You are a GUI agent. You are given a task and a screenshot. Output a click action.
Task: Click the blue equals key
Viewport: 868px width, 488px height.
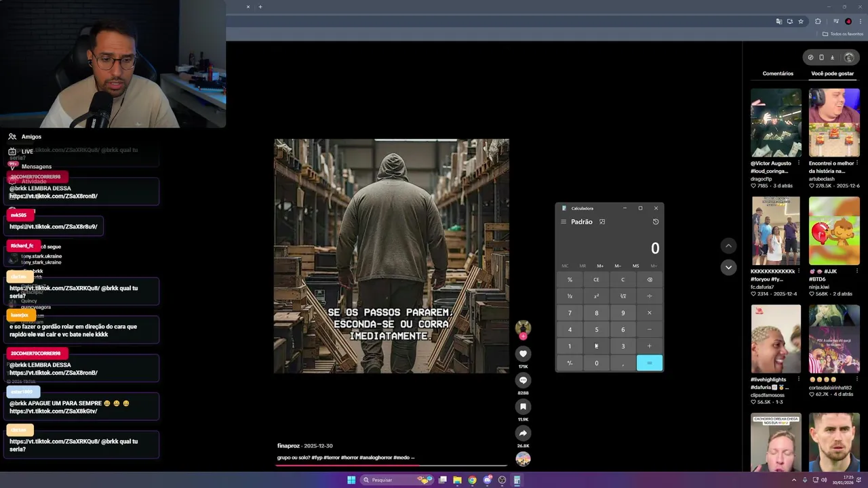[650, 363]
